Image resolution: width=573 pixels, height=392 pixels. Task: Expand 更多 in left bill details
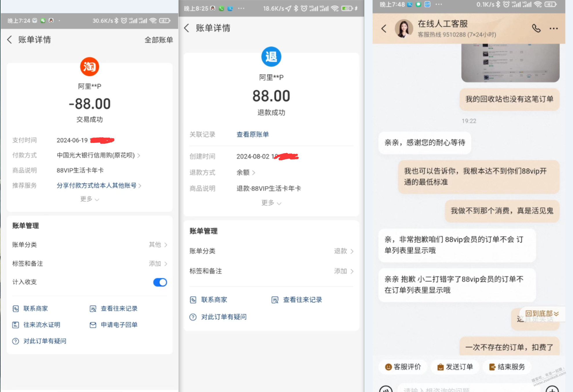point(90,199)
